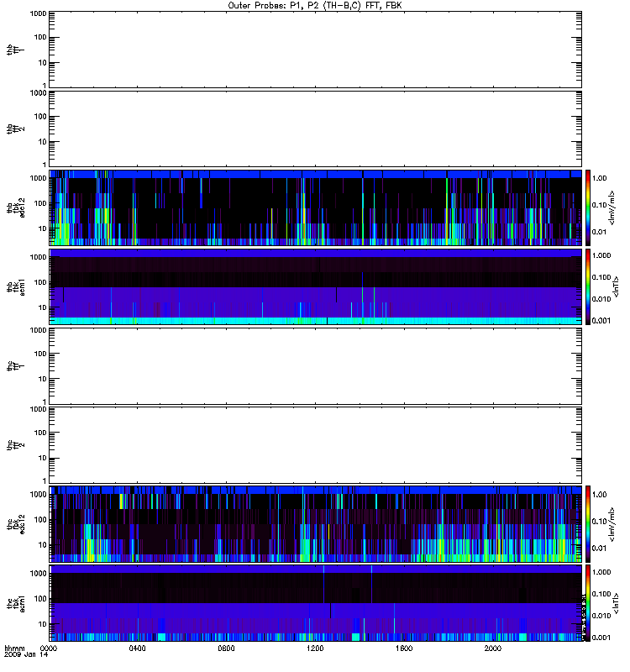Click the thb fbk edc12 spectrogram panel
The width and height of the screenshot is (630, 672).
tap(316, 207)
